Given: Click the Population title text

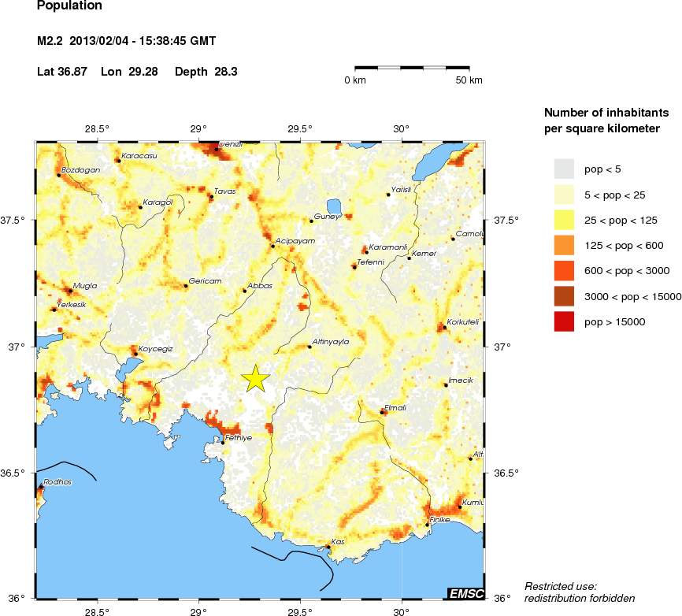Looking at the screenshot, I should coord(69,6).
